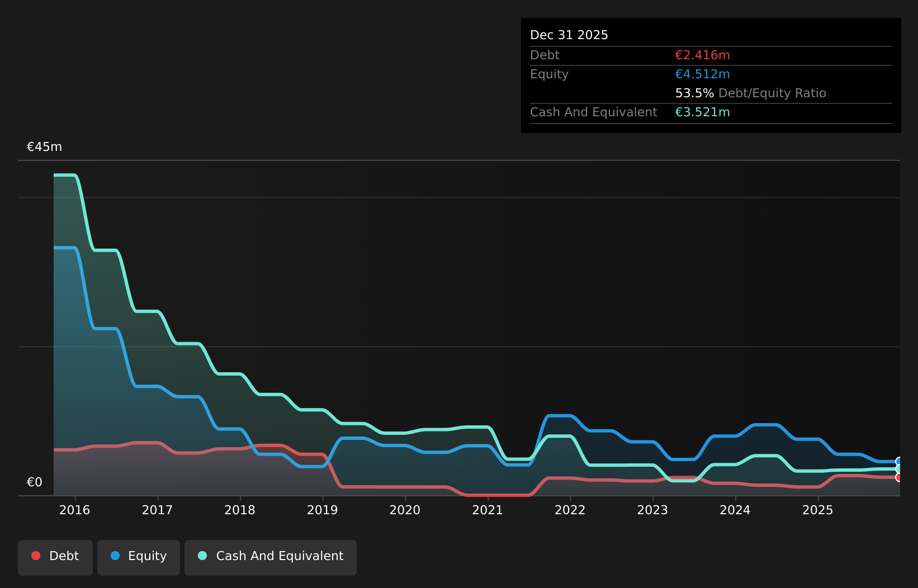
Task: Click the €45m y-axis label
Action: [45, 147]
